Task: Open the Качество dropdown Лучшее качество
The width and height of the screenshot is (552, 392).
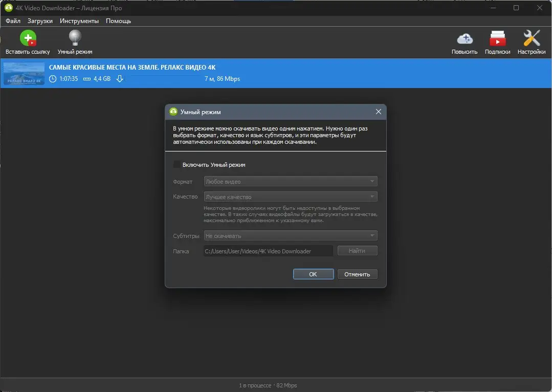Action: tap(291, 197)
